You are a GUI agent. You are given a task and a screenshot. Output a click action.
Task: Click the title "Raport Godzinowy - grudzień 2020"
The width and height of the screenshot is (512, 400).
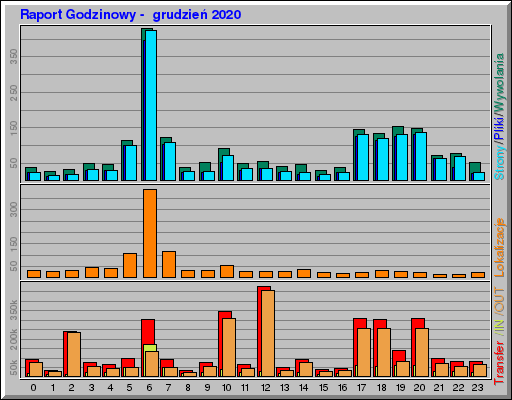point(131,15)
